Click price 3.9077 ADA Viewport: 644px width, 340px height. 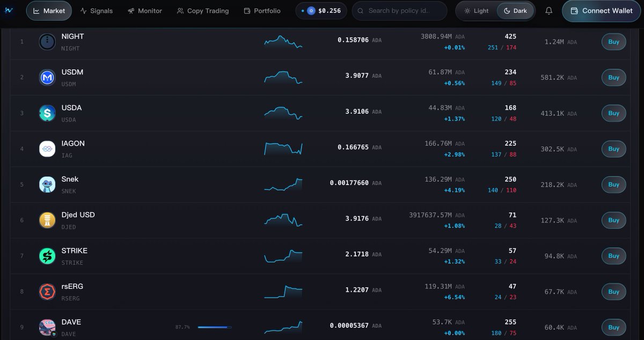tap(363, 76)
